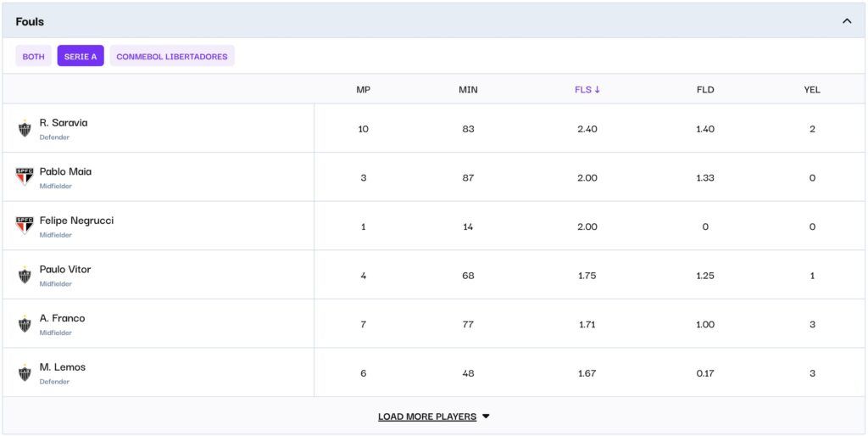The image size is (868, 436).
Task: Sort by the MP column header
Action: pos(363,90)
